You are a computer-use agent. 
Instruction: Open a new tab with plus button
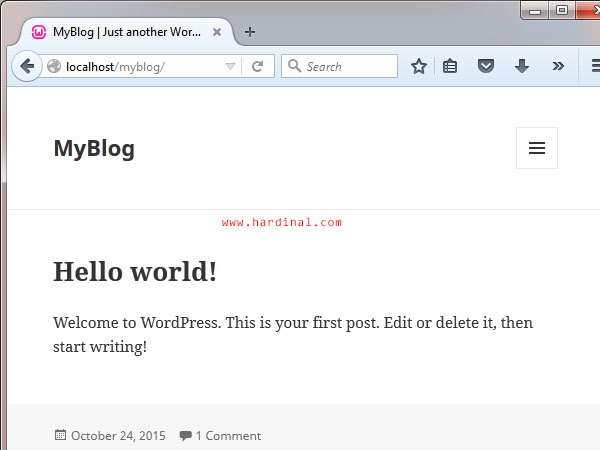coord(250,32)
